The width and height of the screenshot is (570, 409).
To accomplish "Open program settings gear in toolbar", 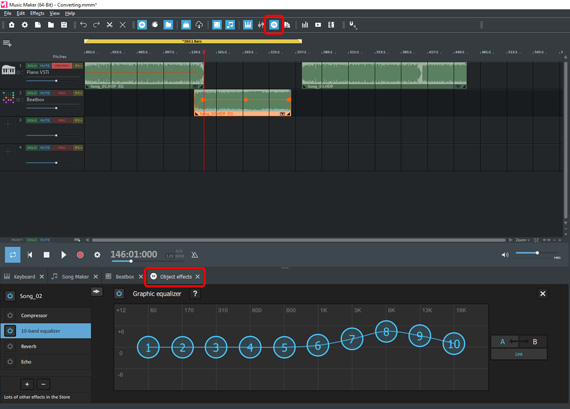I will (25, 25).
